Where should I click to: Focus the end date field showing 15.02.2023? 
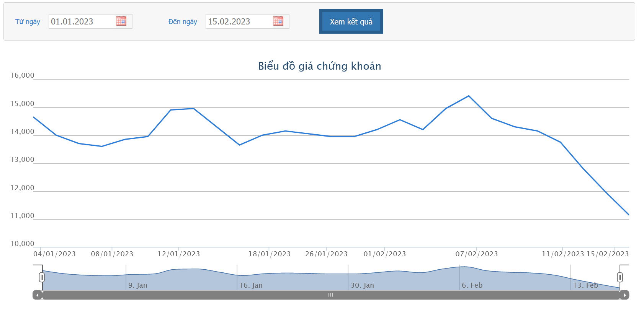[x=239, y=21]
